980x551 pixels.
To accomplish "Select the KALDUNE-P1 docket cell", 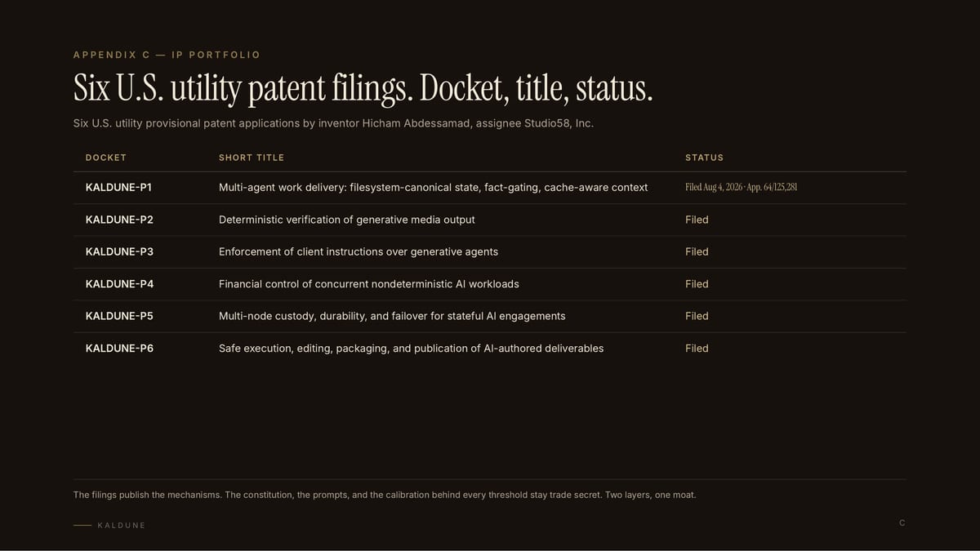I will tap(118, 188).
